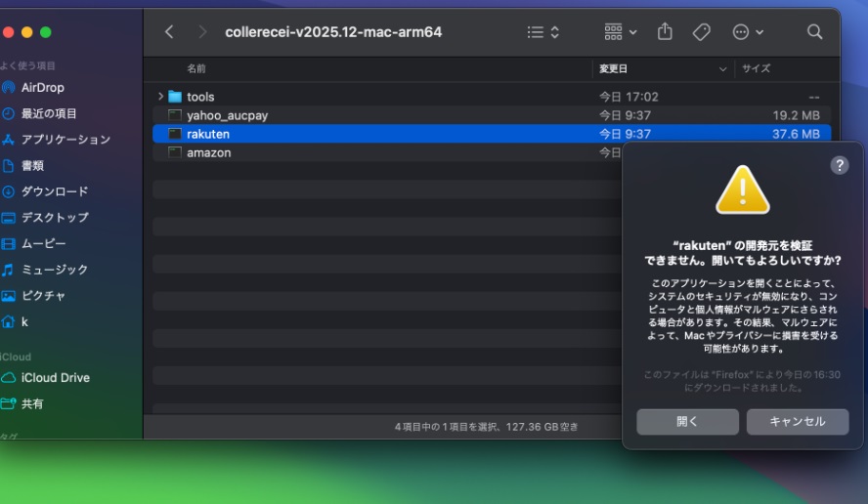
Task: Click the 開く button in dialog
Action: click(687, 422)
